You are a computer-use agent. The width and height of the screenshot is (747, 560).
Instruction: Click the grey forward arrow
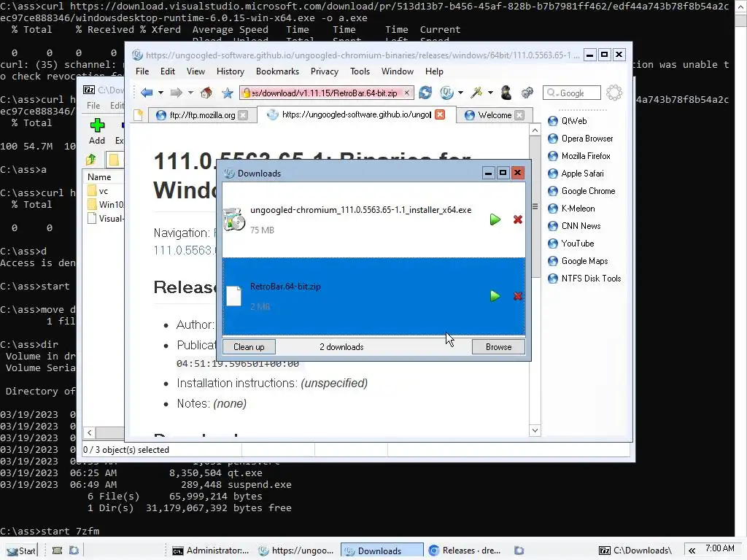pyautogui.click(x=177, y=93)
